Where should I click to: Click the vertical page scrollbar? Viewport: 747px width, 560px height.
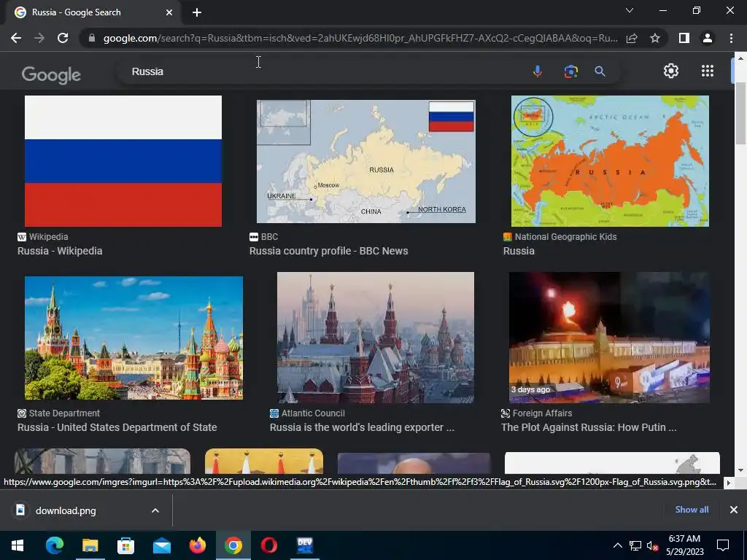tap(740, 113)
